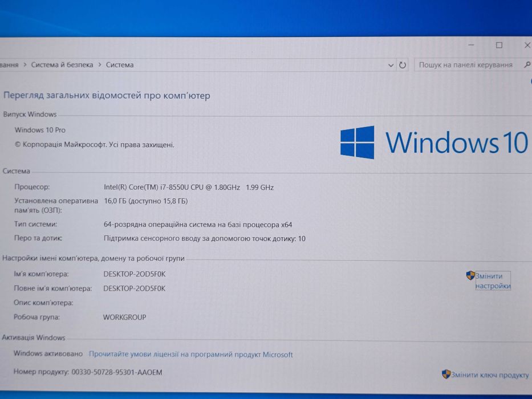Click the Windows 10 Pro edition text
532x399 pixels.
(x=40, y=130)
